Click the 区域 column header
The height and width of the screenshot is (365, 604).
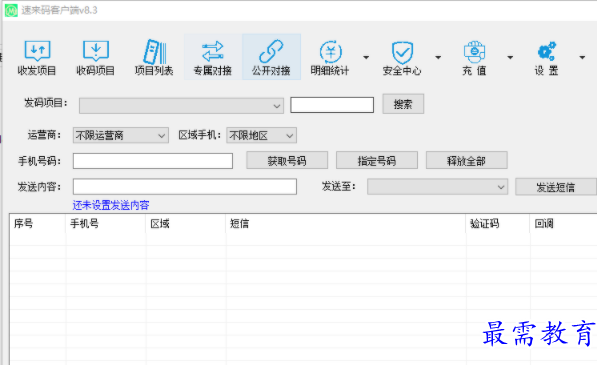186,224
